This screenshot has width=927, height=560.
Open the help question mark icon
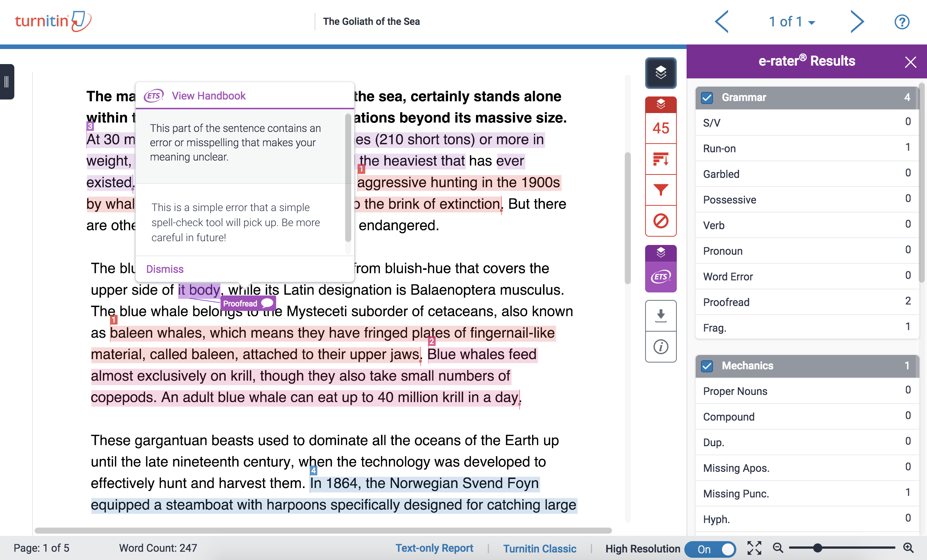click(902, 22)
